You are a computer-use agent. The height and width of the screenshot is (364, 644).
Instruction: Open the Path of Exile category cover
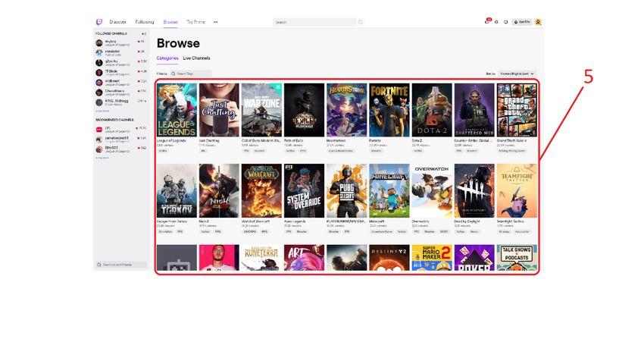pyautogui.click(x=304, y=110)
